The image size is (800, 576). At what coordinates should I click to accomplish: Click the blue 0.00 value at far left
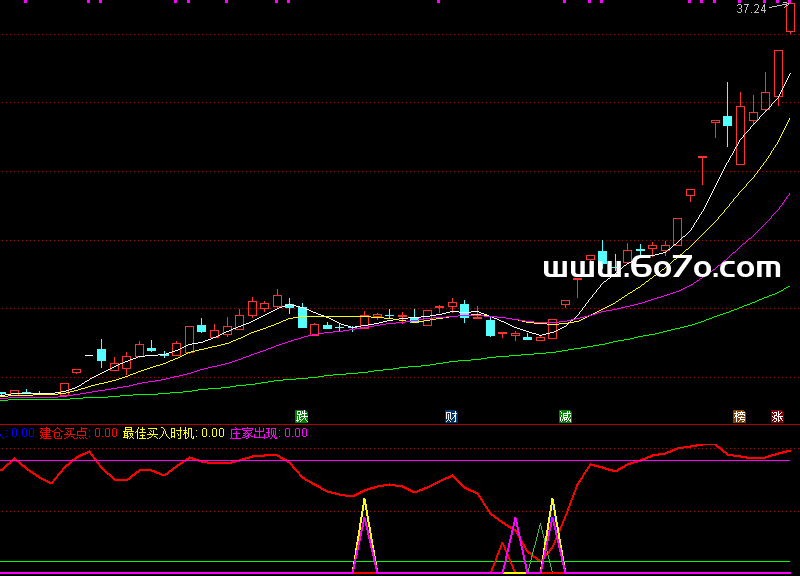tap(20, 433)
